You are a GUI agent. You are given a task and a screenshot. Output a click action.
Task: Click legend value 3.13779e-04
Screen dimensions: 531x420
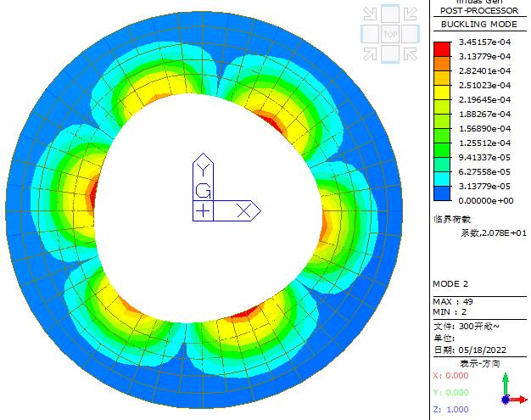[484, 57]
